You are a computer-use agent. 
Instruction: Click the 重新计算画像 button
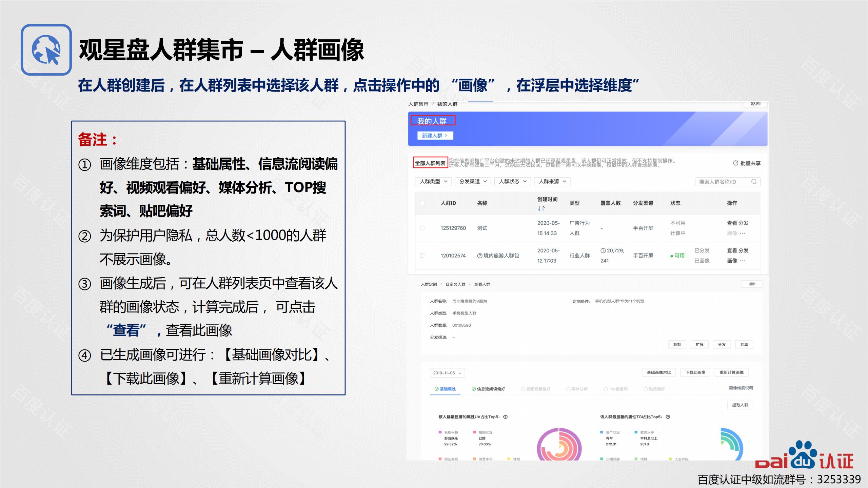(732, 372)
